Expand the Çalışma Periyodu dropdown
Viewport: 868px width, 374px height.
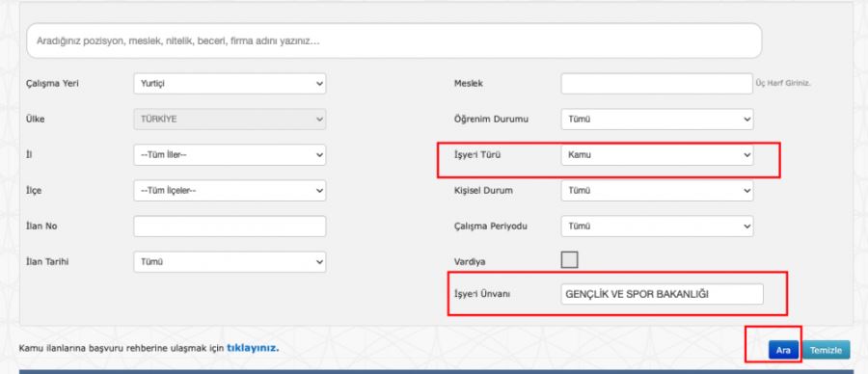click(x=657, y=227)
